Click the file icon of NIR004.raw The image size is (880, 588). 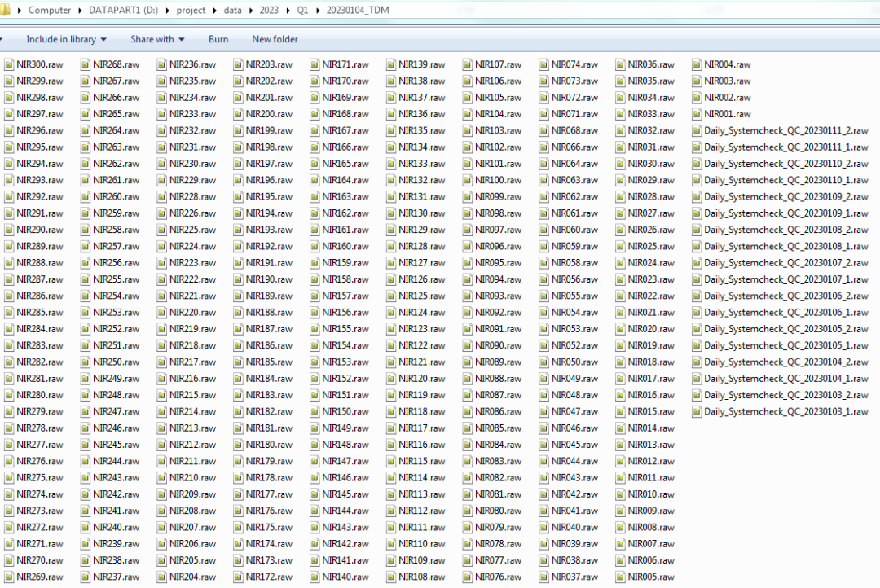697,64
